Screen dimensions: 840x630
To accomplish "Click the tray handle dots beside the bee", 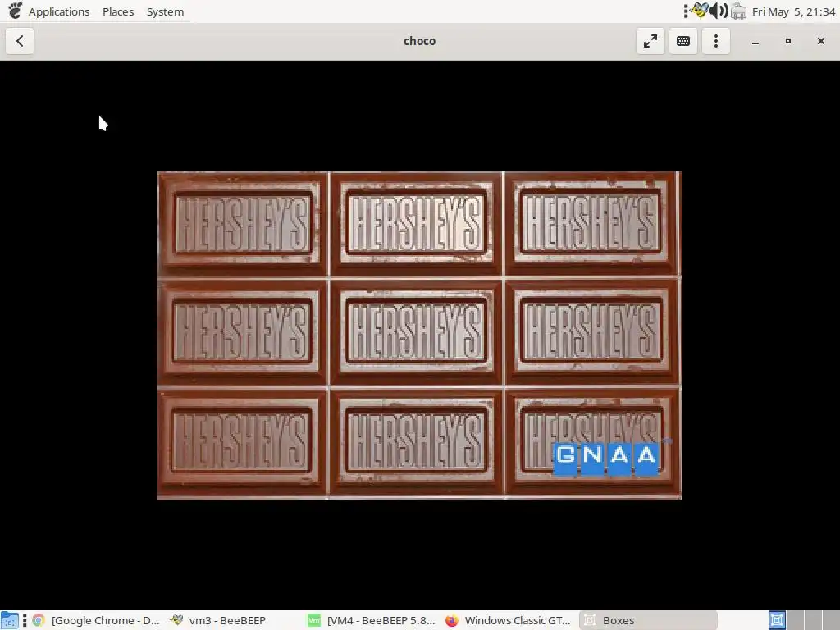I will 686,11.
